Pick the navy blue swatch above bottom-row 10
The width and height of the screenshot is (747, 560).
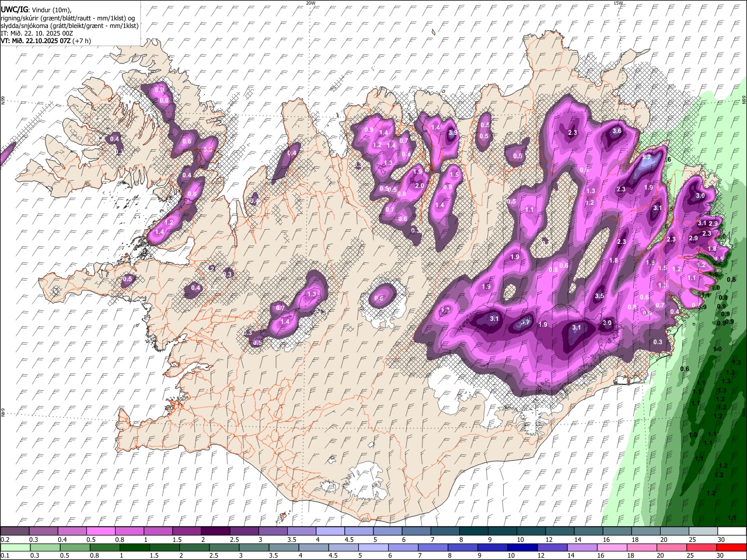pyautogui.click(x=521, y=548)
